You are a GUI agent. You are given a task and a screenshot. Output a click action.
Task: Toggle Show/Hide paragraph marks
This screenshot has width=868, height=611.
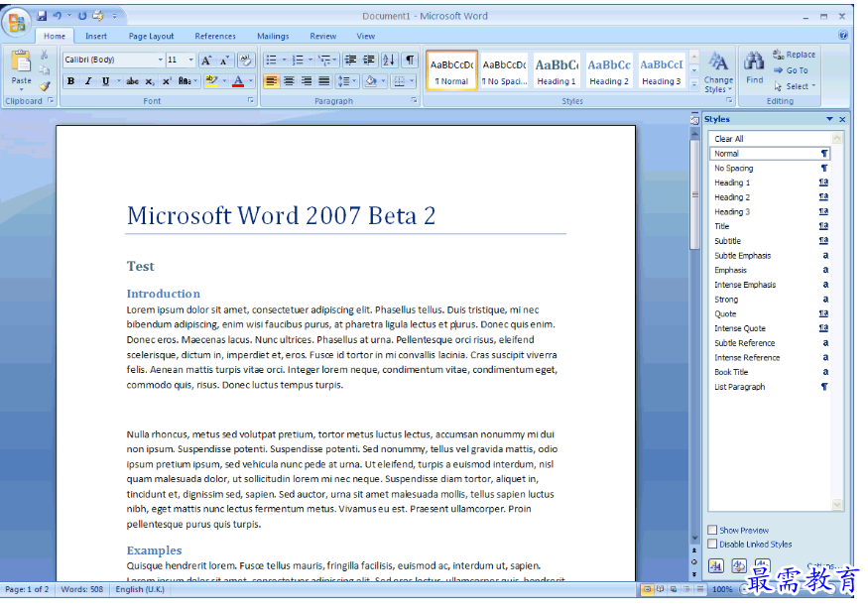(409, 60)
